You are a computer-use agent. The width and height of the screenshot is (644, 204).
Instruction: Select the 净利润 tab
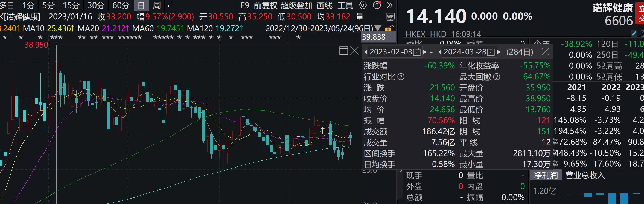point(546,175)
